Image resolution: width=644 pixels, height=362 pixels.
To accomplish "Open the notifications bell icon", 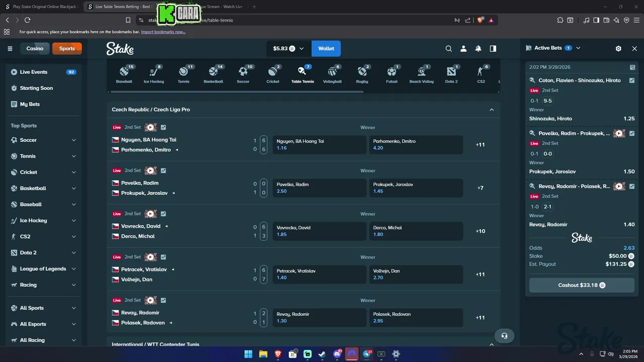I will (x=478, y=49).
